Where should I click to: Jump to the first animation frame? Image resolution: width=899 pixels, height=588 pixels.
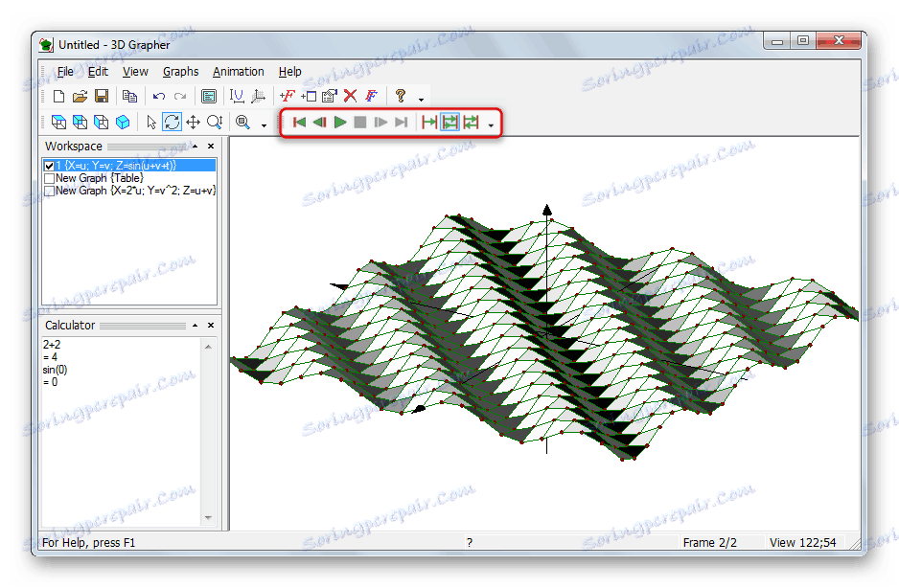point(299,122)
